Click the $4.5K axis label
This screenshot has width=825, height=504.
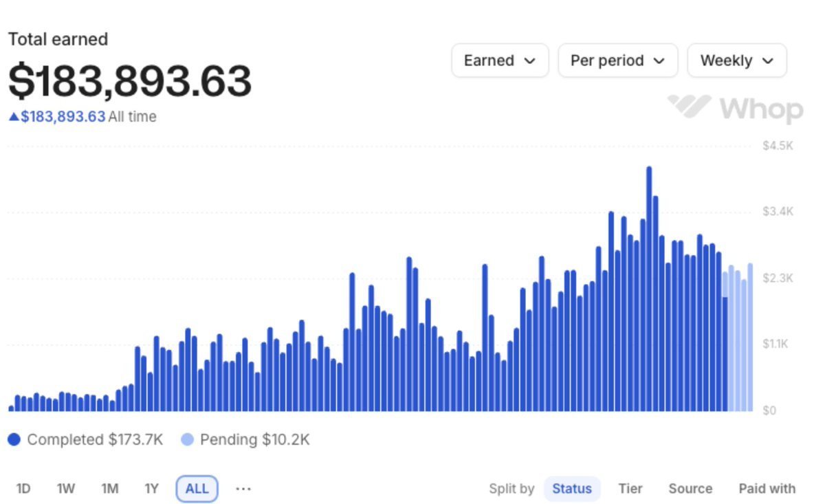pyautogui.click(x=778, y=146)
